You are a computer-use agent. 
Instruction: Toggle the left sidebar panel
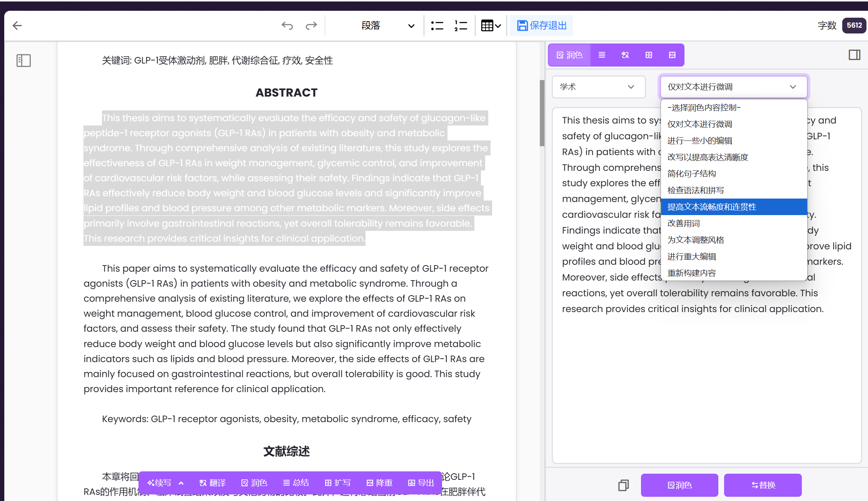click(23, 60)
